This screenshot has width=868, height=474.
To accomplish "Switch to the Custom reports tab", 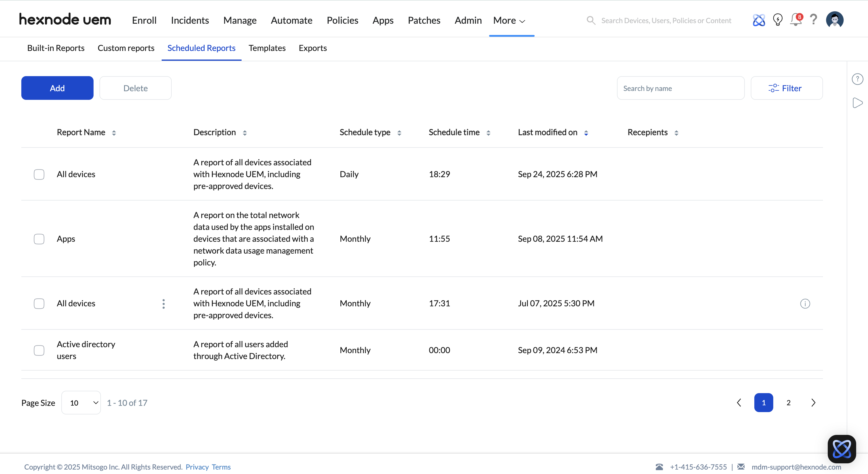I will 126,48.
